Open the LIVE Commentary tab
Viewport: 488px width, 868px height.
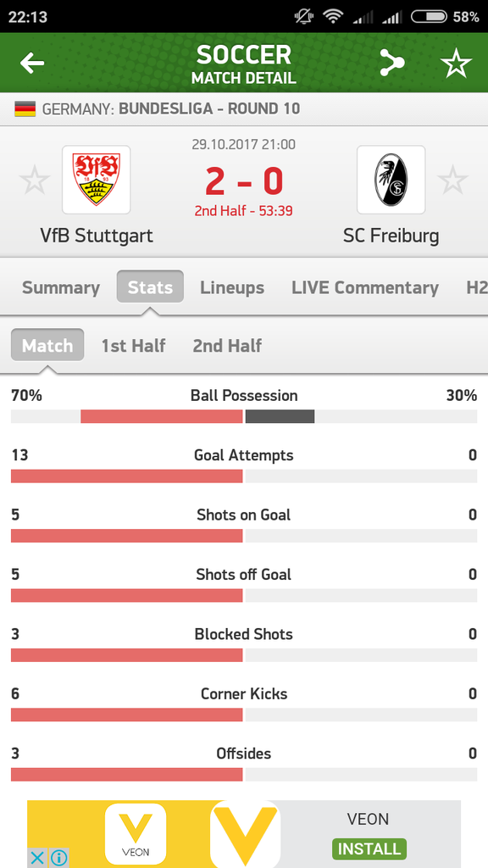coord(365,288)
